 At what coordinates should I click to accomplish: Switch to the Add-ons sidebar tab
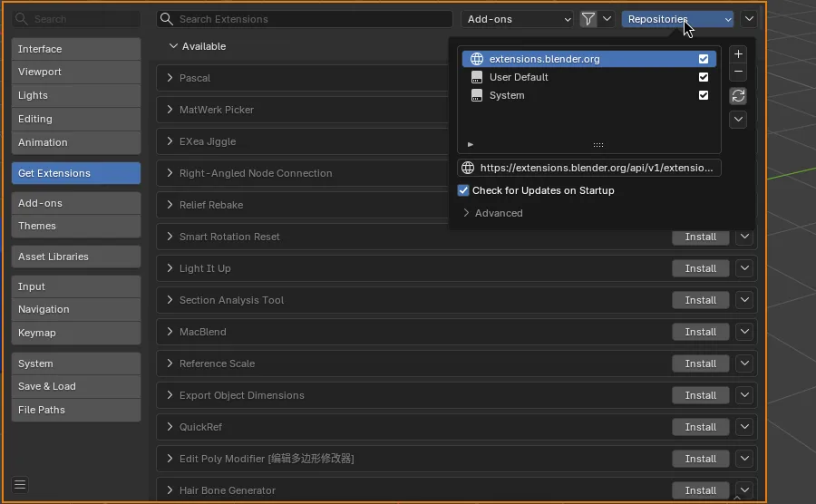click(x=76, y=203)
